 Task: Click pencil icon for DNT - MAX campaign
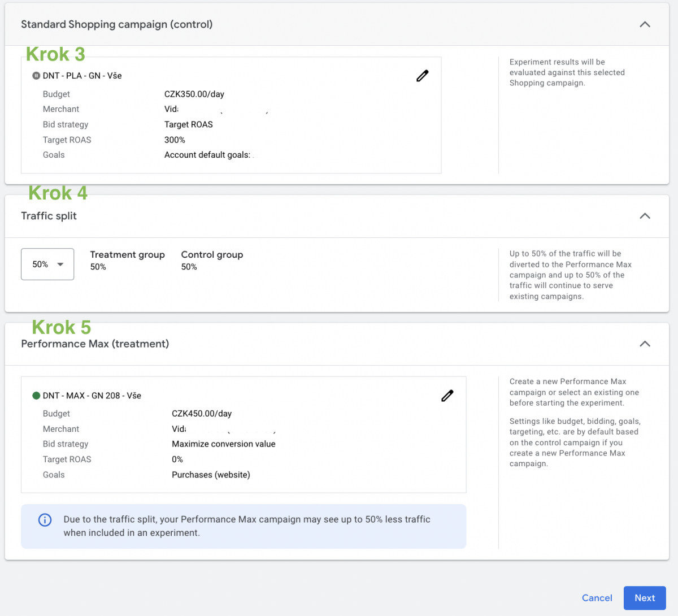click(x=447, y=396)
